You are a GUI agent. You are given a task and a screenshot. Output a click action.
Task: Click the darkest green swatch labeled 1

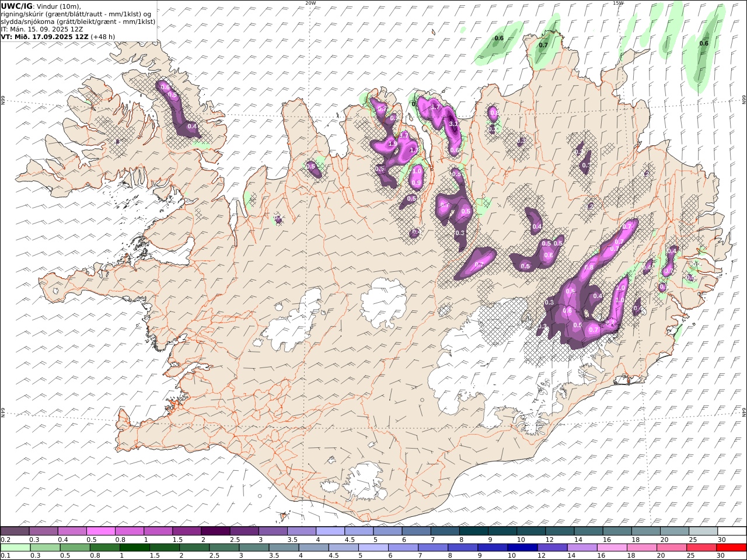[x=135, y=548]
